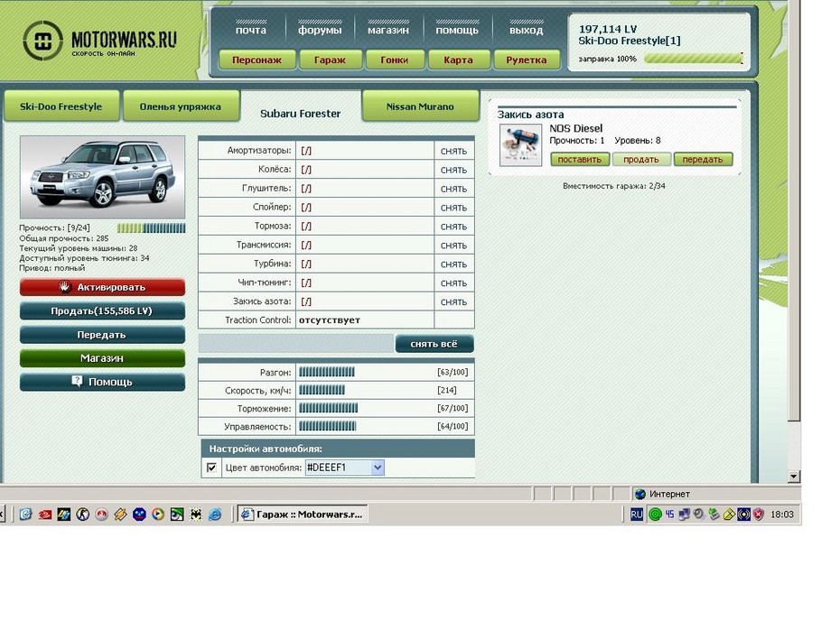Remove Турбина via снять

[453, 264]
